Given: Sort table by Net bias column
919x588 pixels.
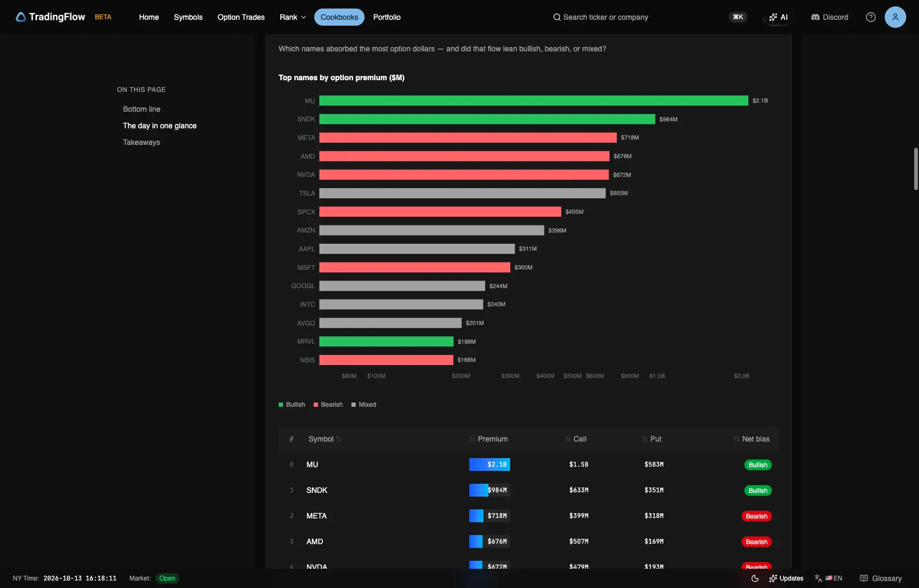Looking at the screenshot, I should (752, 439).
